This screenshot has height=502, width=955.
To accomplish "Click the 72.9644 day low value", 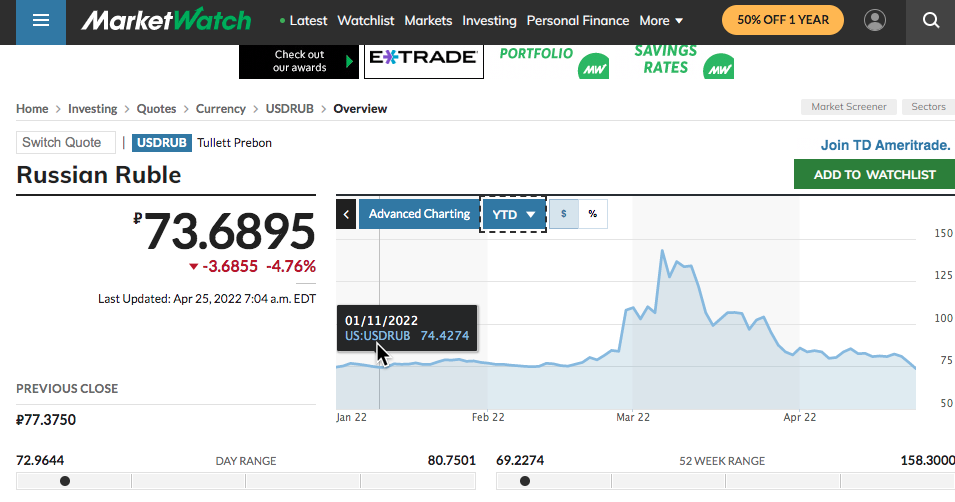I will point(40,461).
